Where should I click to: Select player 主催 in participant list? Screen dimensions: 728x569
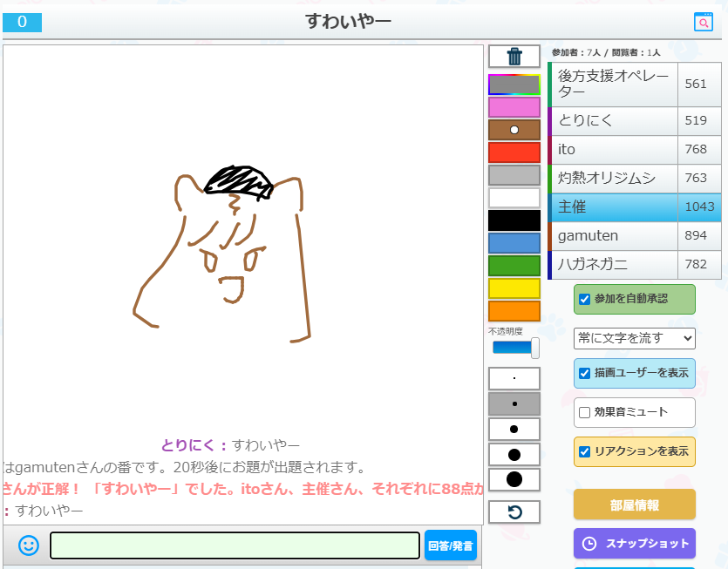tap(613, 207)
